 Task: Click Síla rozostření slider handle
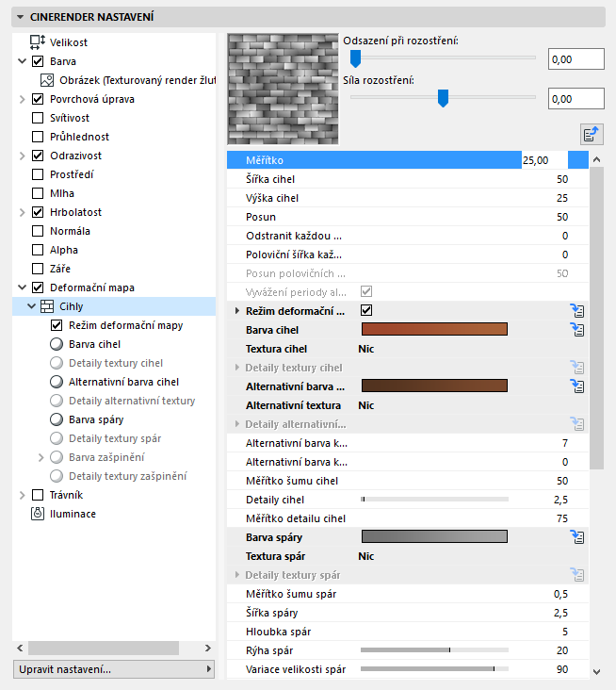(x=443, y=98)
